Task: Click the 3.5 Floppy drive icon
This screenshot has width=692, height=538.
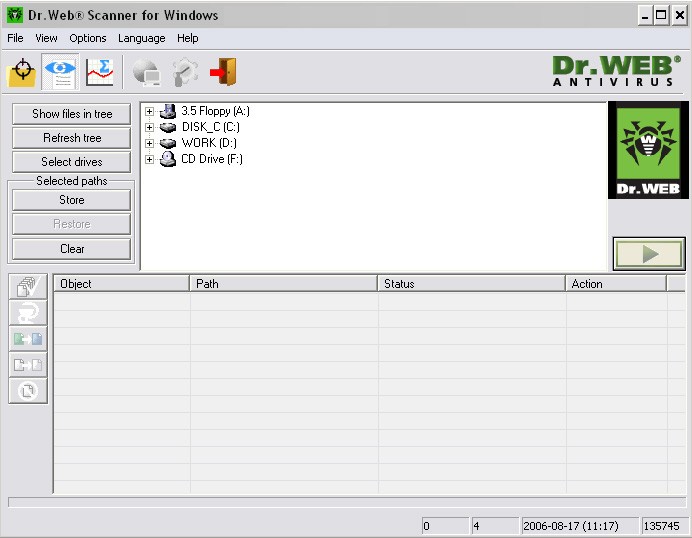Action: tap(168, 111)
